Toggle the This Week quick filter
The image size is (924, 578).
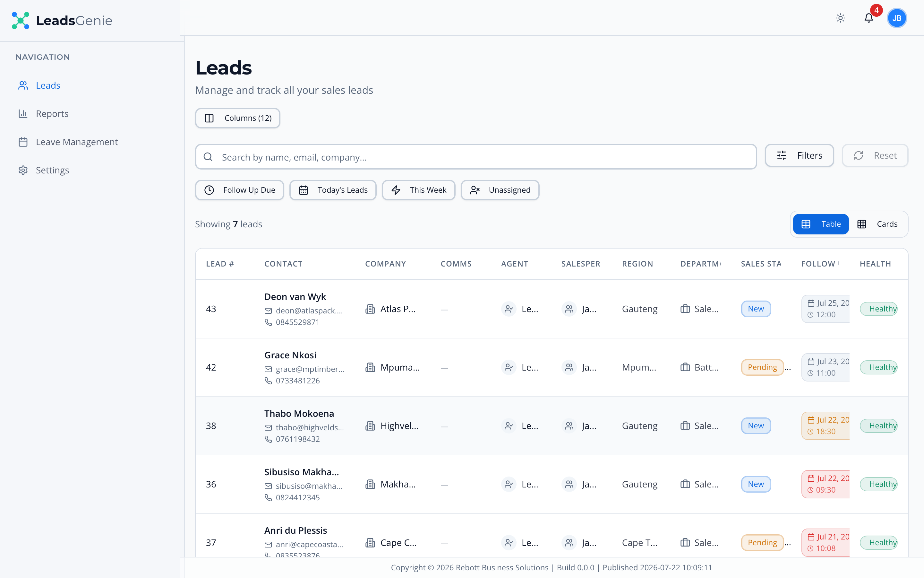[418, 190]
